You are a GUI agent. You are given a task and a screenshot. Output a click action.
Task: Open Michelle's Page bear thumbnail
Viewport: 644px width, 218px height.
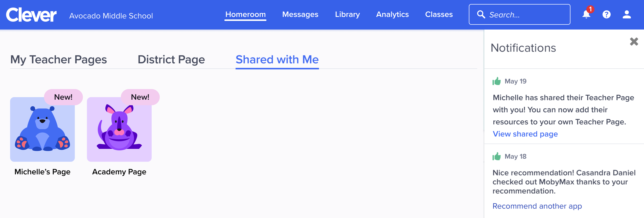[42, 129]
